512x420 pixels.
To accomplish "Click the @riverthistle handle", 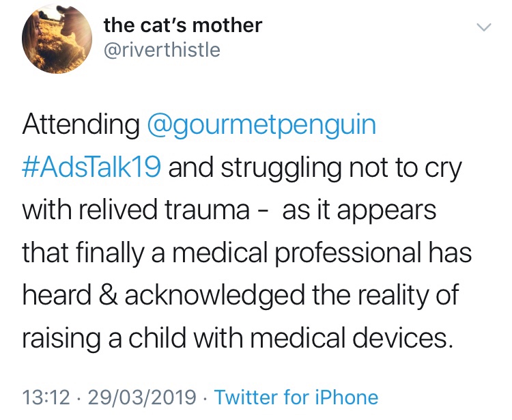I will pos(162,51).
